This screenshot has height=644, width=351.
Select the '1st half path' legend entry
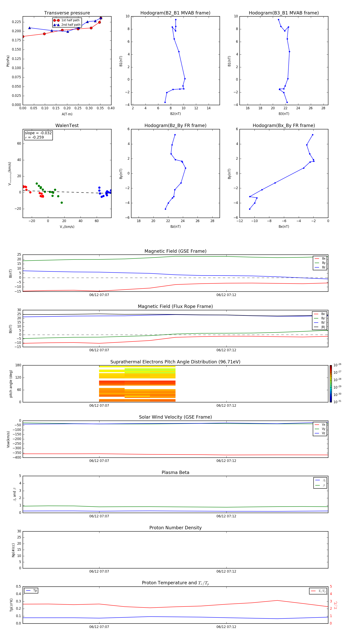(x=66, y=20)
